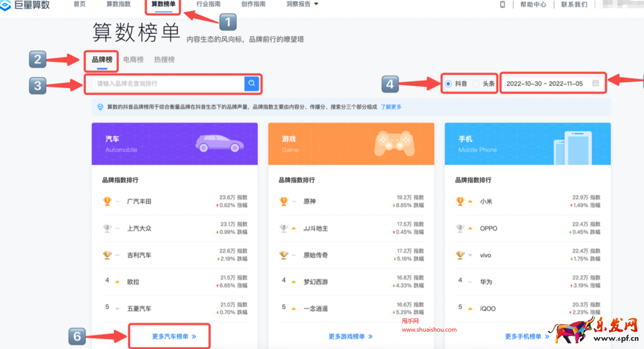Click the rank-up arrow beside 欧拉
The height and width of the screenshot is (349, 644).
(117, 282)
